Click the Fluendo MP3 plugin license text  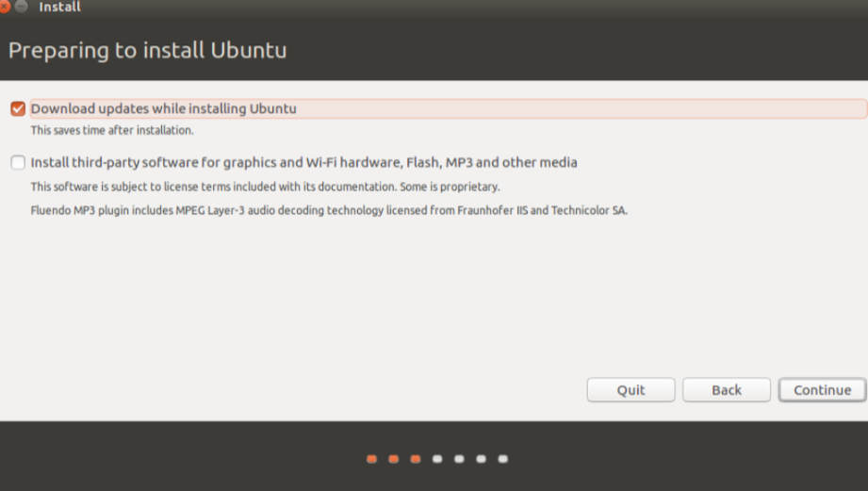pyautogui.click(x=329, y=210)
